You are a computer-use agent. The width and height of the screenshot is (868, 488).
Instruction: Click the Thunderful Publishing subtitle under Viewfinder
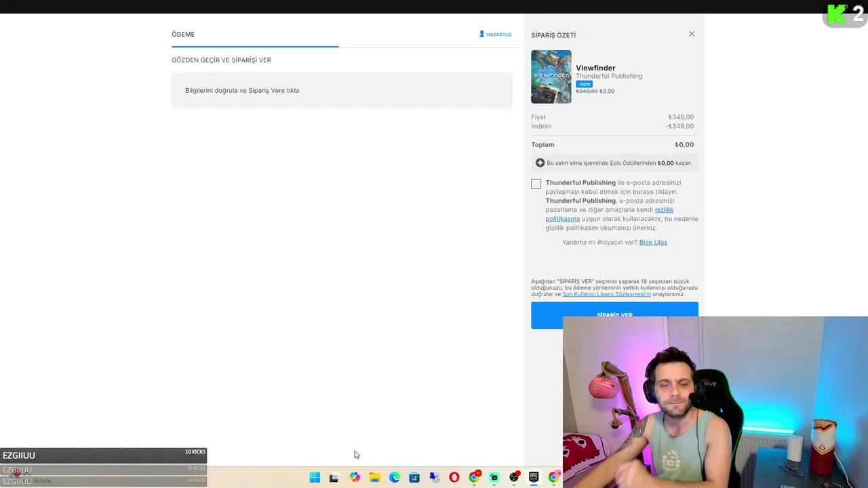click(x=609, y=76)
